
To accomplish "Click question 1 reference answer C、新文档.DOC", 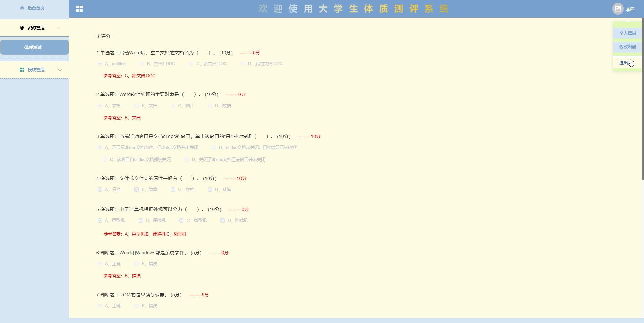I will [129, 76].
